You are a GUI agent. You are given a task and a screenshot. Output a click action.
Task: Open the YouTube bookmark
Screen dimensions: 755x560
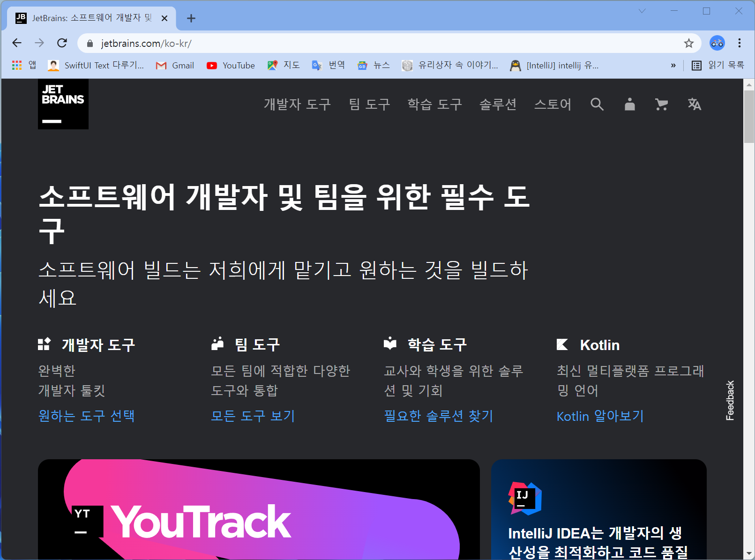(x=231, y=66)
